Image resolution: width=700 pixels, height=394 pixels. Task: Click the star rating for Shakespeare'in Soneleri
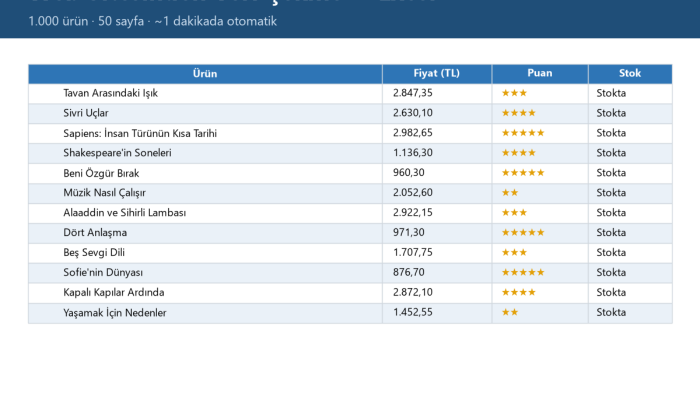pyautogui.click(x=519, y=153)
